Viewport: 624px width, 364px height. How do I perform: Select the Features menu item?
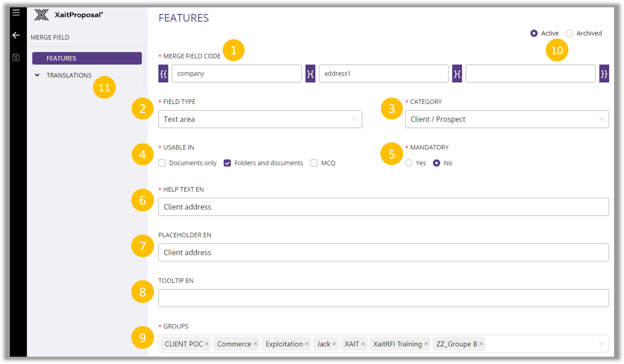tap(87, 58)
